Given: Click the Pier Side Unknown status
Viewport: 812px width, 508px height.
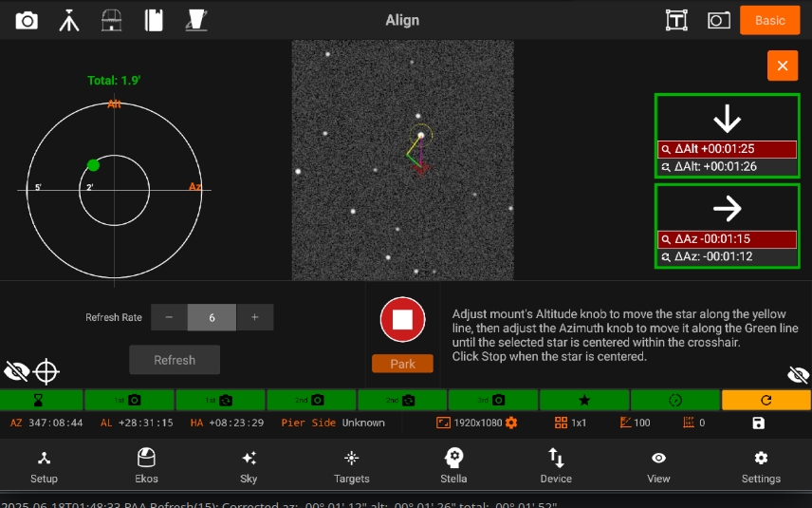Looking at the screenshot, I should pos(333,423).
